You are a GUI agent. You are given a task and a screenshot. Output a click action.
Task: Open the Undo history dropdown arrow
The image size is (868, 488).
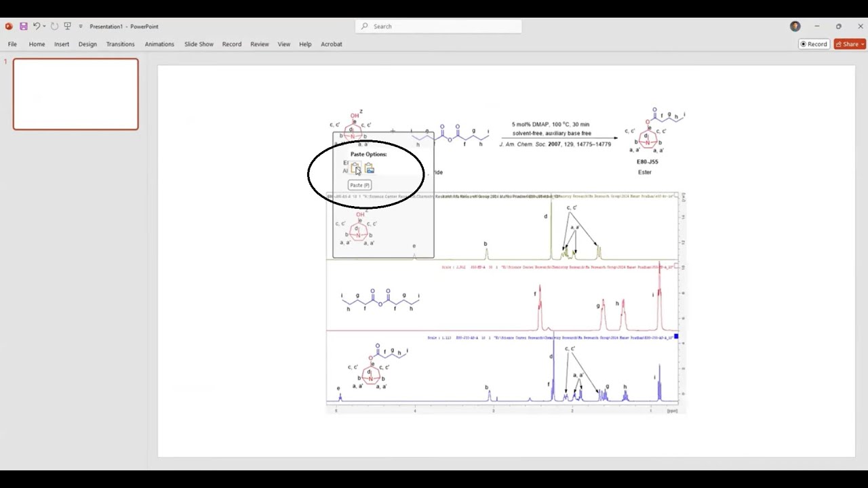[44, 26]
